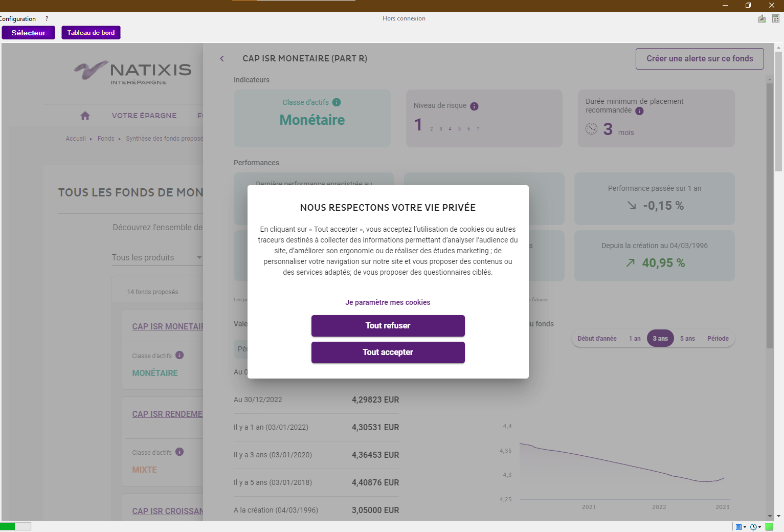This screenshot has width=784, height=532.
Task: Switch chart range to 1 an
Action: click(x=635, y=339)
